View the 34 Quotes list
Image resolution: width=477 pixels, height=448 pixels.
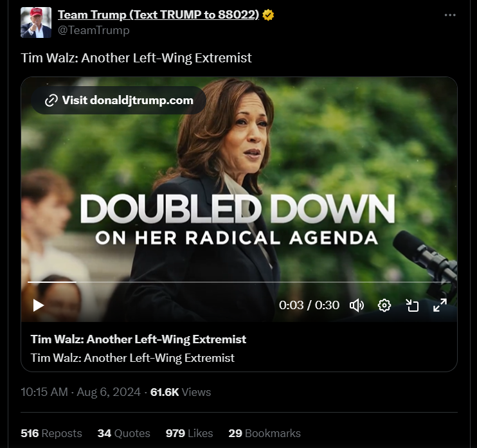point(124,433)
